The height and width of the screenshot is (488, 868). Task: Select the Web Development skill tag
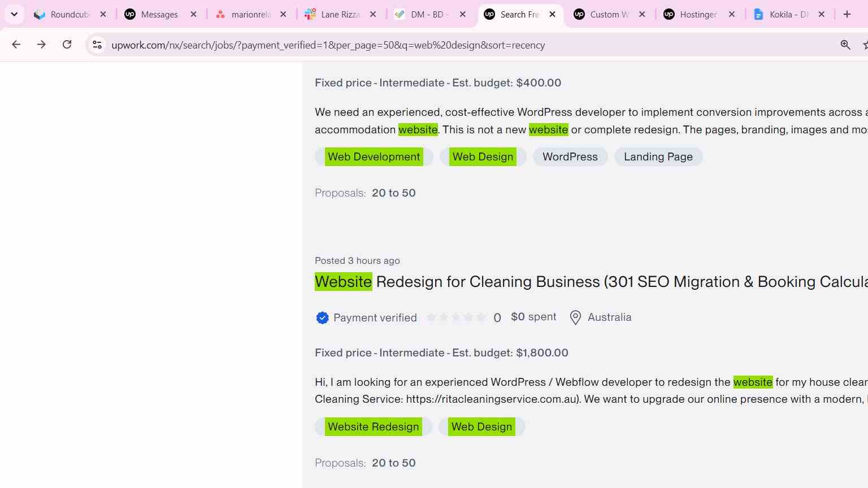pos(374,157)
